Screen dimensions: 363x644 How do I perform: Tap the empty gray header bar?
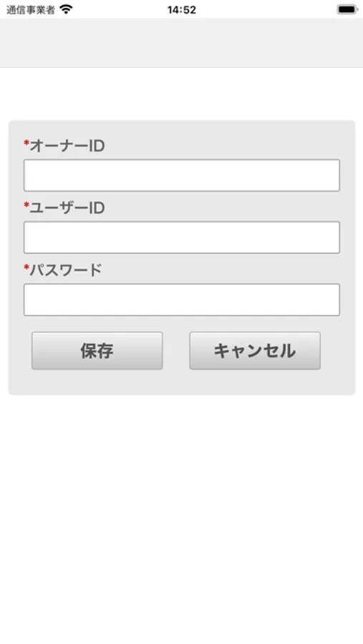coord(181,43)
